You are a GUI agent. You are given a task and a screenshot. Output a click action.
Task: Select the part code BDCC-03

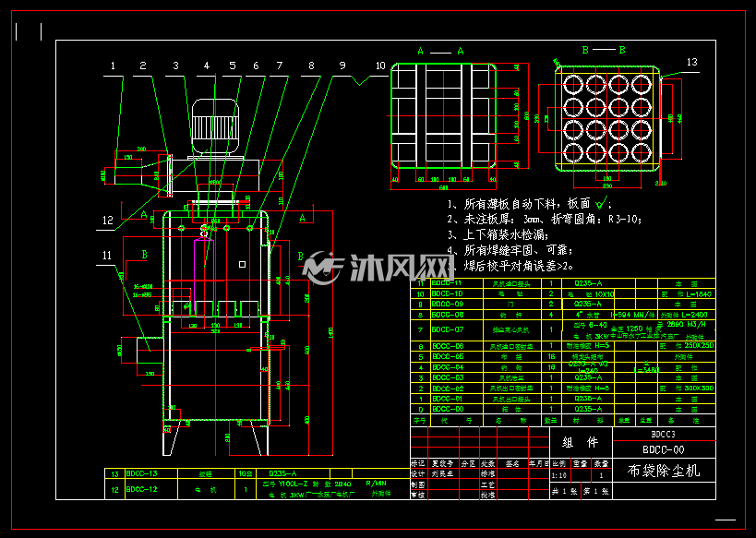(448, 377)
